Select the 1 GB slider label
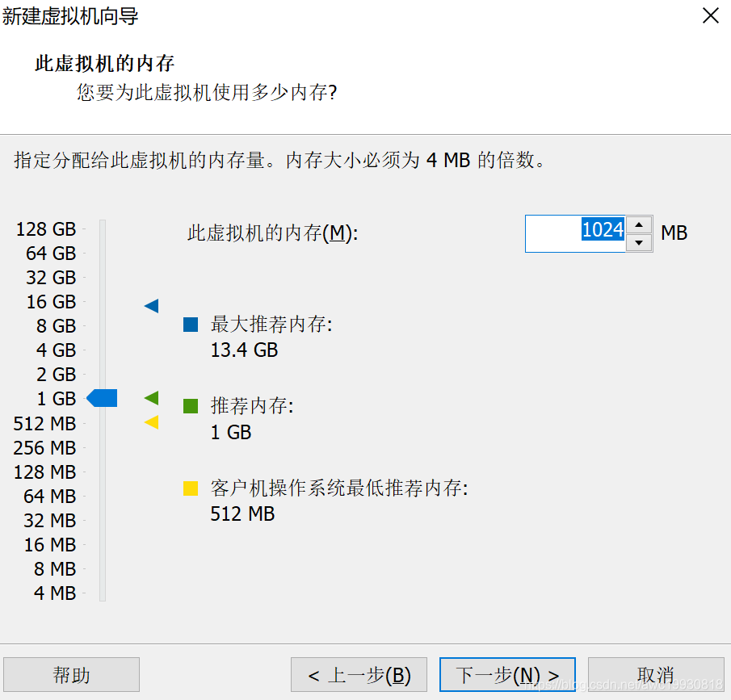The image size is (731, 700). pos(56,399)
